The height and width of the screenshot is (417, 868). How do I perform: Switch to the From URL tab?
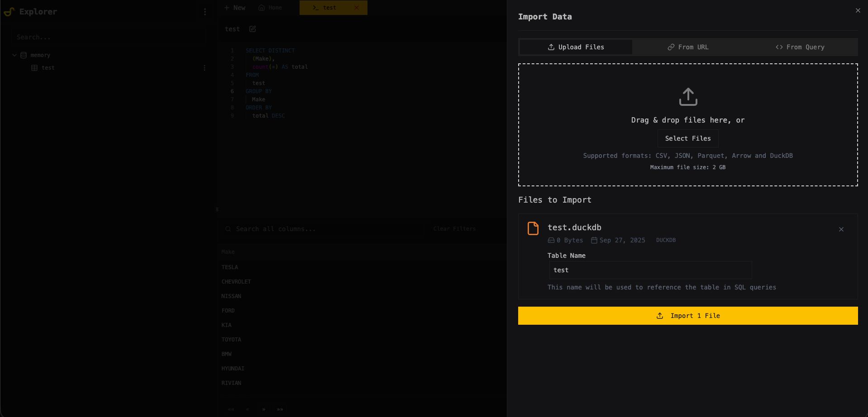[688, 47]
